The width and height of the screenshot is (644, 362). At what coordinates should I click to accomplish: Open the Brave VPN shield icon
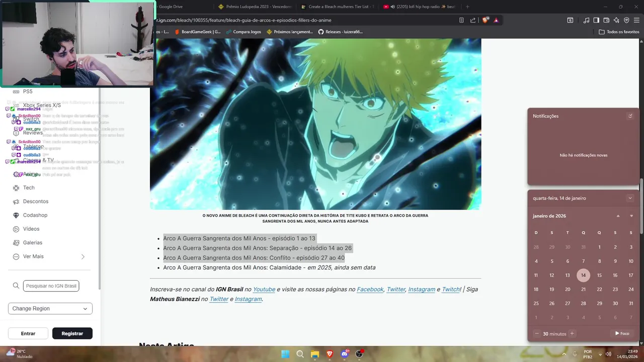click(626, 20)
